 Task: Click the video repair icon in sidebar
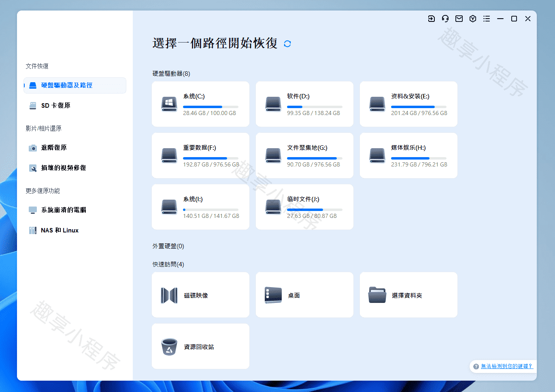pyautogui.click(x=33, y=168)
